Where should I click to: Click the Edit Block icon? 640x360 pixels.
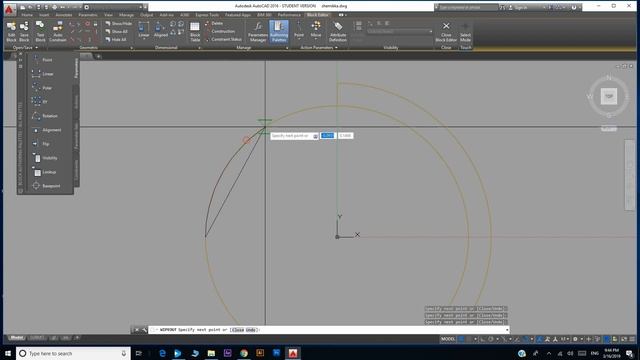pos(11,31)
